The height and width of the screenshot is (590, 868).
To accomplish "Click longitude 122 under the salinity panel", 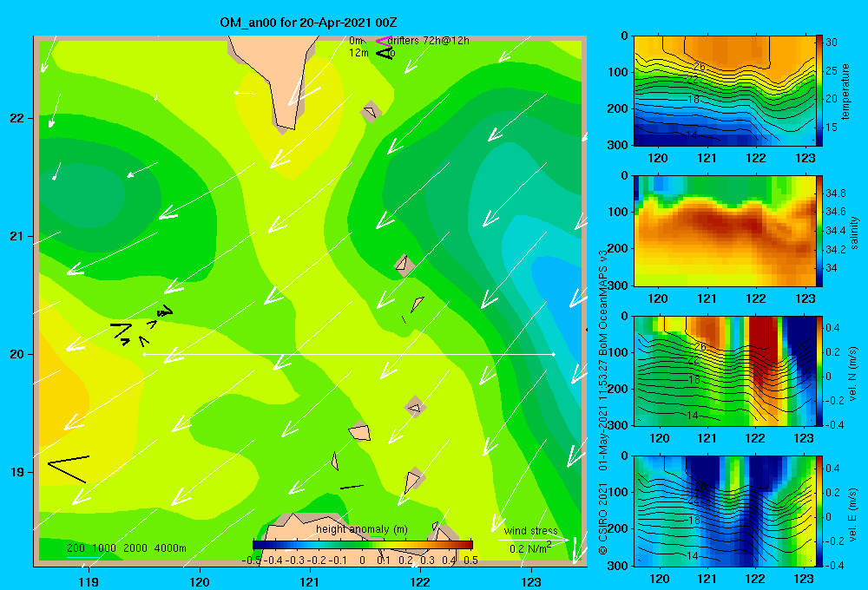I will (756, 298).
